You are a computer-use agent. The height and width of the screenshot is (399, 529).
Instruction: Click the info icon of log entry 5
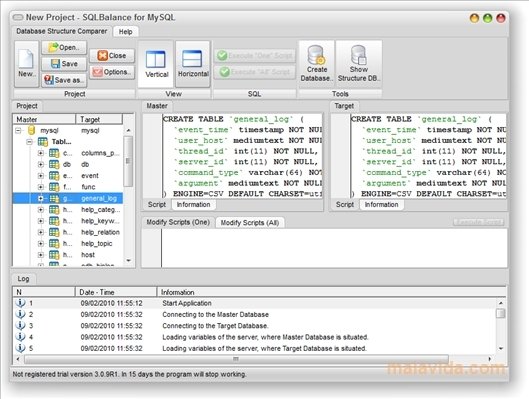[20, 348]
